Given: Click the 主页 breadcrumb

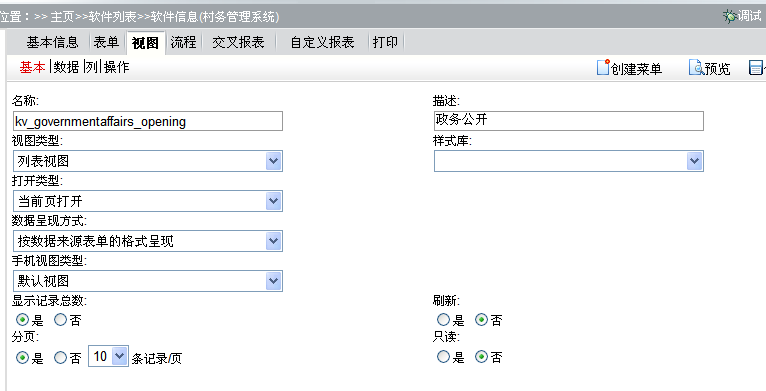Looking at the screenshot, I should coord(62,17).
